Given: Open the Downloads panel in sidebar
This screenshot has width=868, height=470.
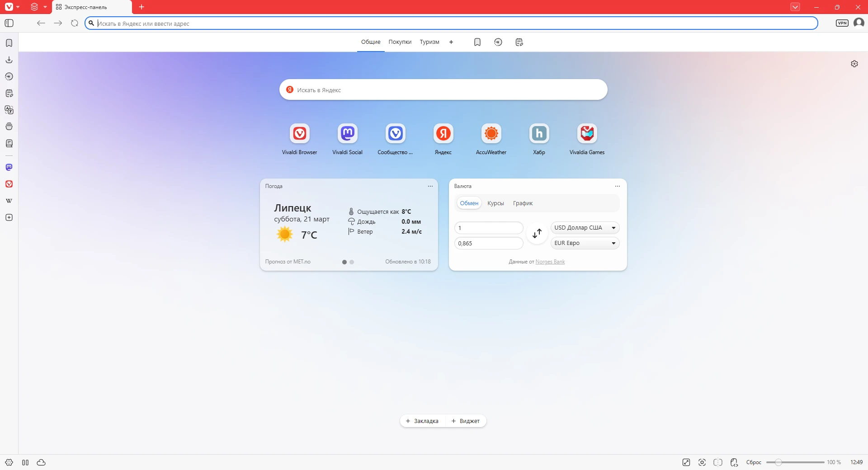Looking at the screenshot, I should (9, 60).
